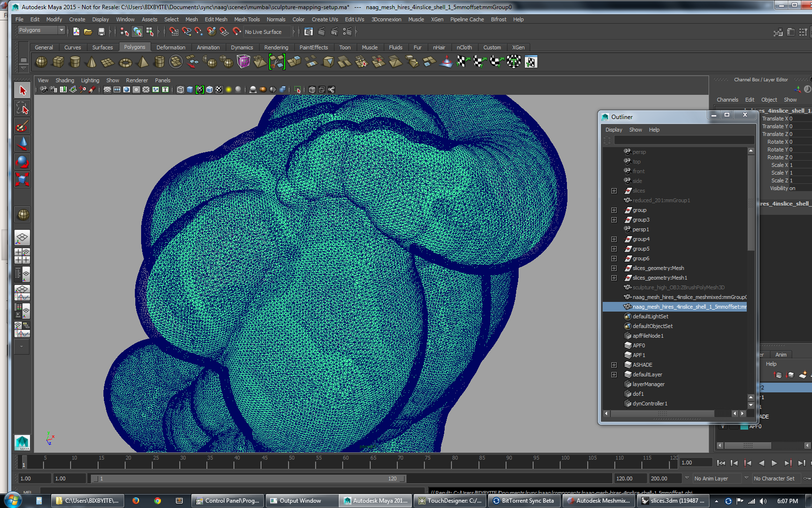
Task: Click Select by object type icon
Action: [137, 31]
